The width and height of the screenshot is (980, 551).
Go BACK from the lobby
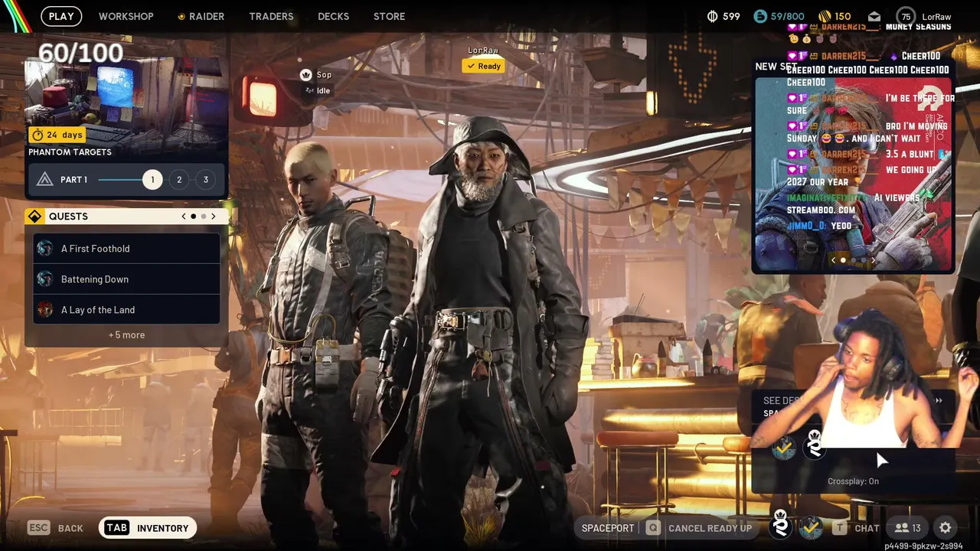70,528
